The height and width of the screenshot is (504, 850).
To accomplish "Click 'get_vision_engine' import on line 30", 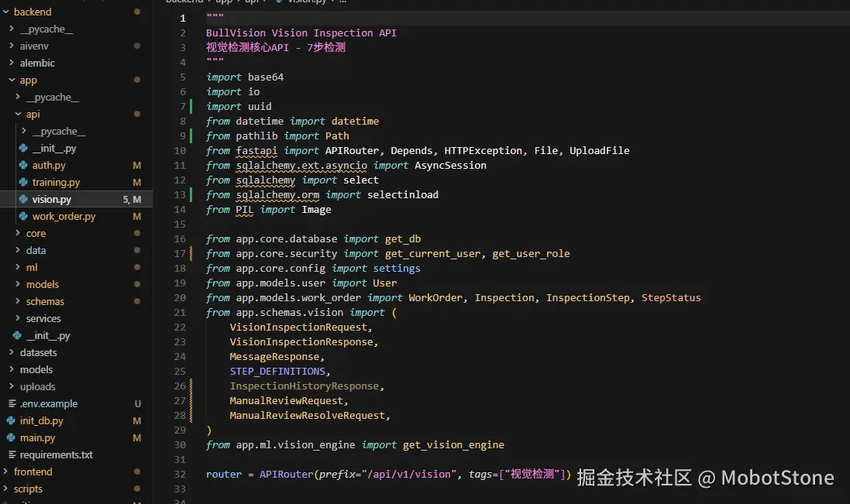I will pyautogui.click(x=453, y=444).
